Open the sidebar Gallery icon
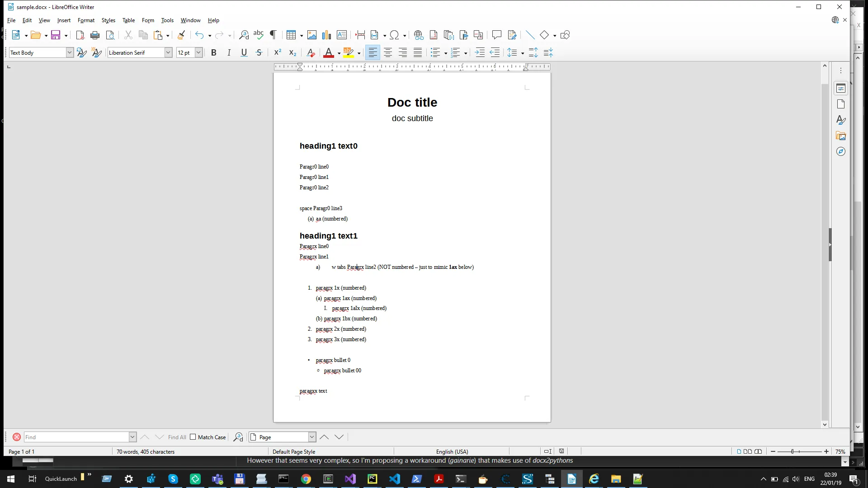This screenshot has width=868, height=488. (840, 136)
